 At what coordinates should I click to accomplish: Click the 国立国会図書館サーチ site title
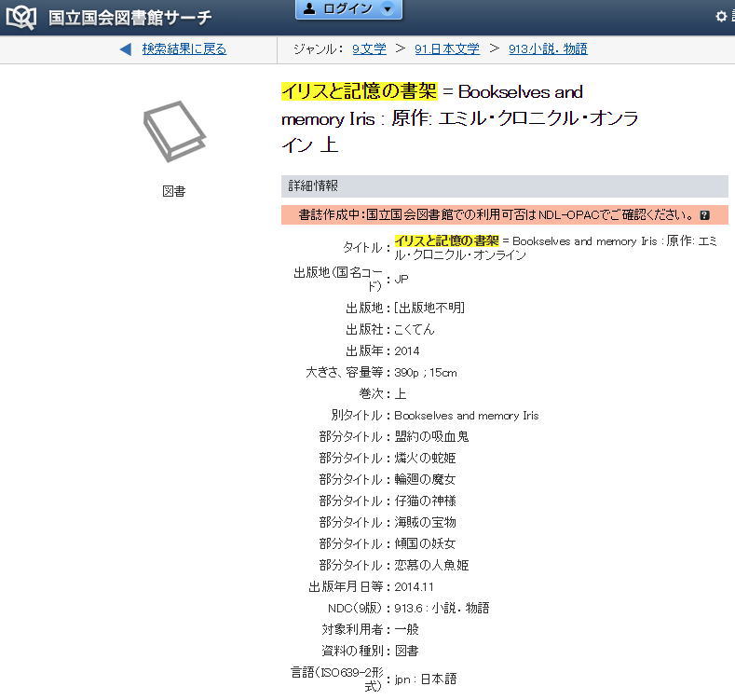tap(130, 18)
